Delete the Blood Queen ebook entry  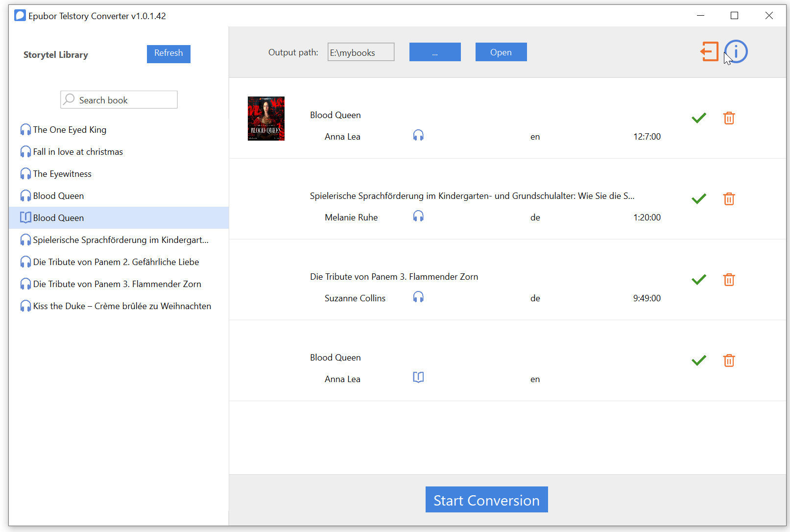click(x=729, y=361)
